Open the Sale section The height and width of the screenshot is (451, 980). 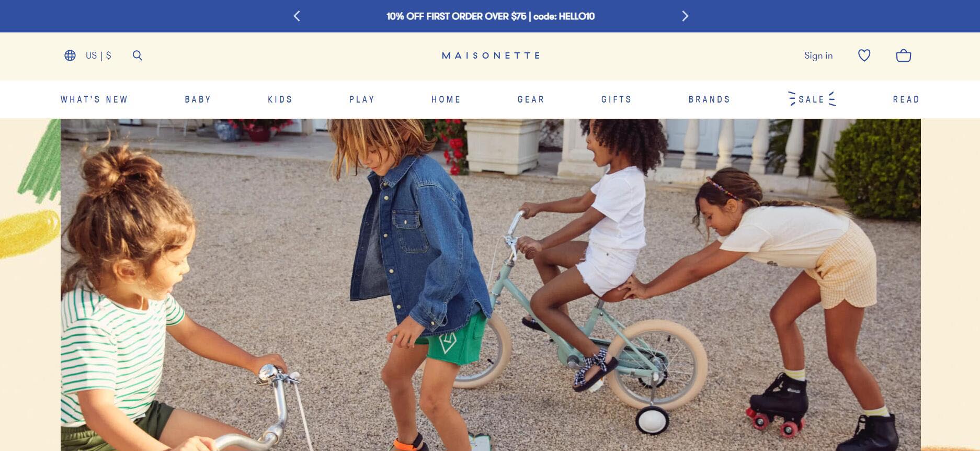pos(812,99)
